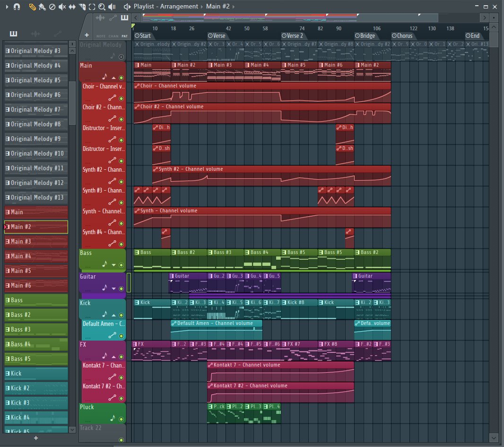Viewport: 504px width, 447px height.
Task: Expand the Guitar track group
Action: tap(113, 289)
